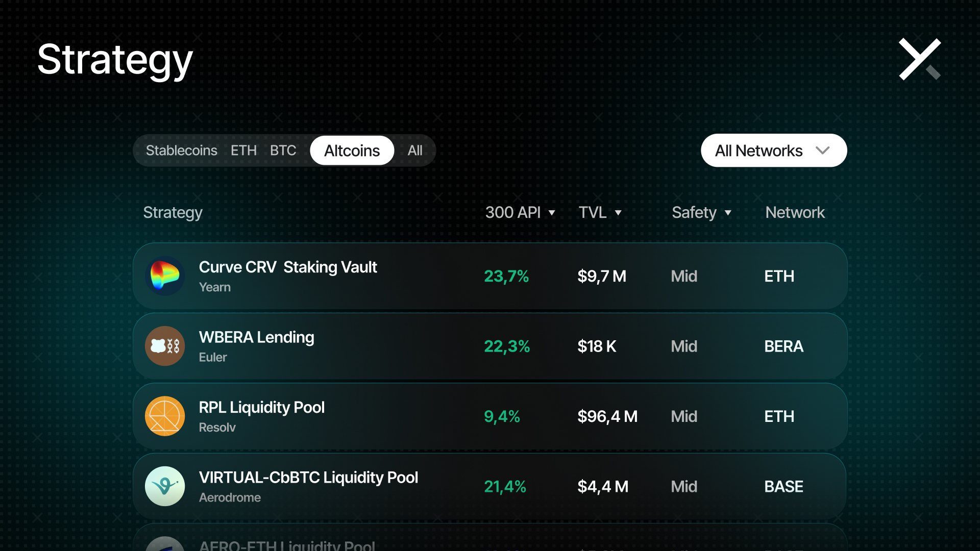
Task: Click the WBERA bear token icon
Action: [164, 346]
